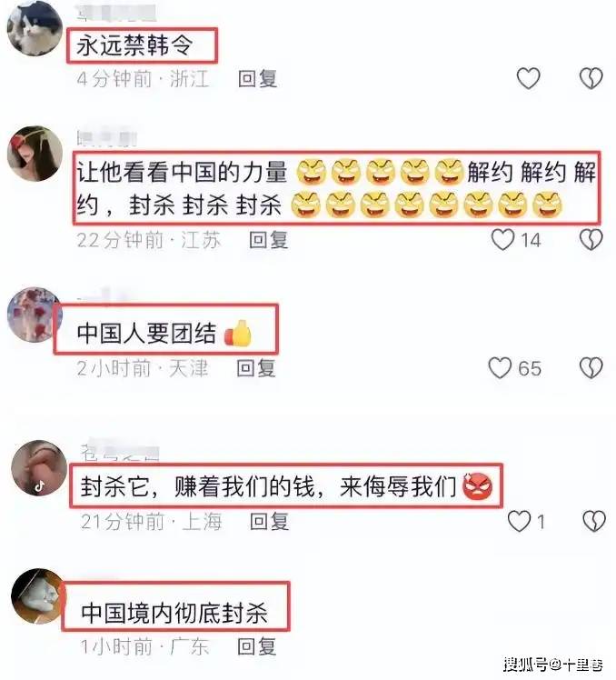Reply to the comment from 浙江

pos(257,79)
